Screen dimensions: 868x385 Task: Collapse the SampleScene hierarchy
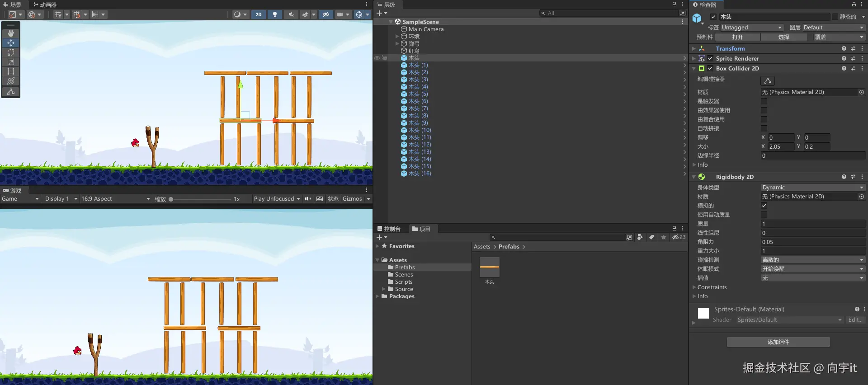pos(391,22)
